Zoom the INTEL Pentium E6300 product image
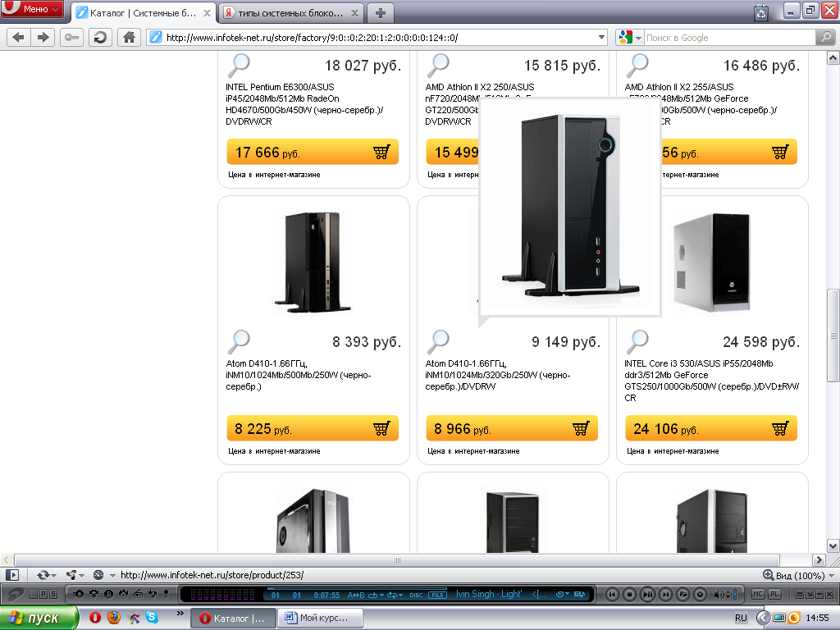Image resolution: width=840 pixels, height=630 pixels. point(239,66)
